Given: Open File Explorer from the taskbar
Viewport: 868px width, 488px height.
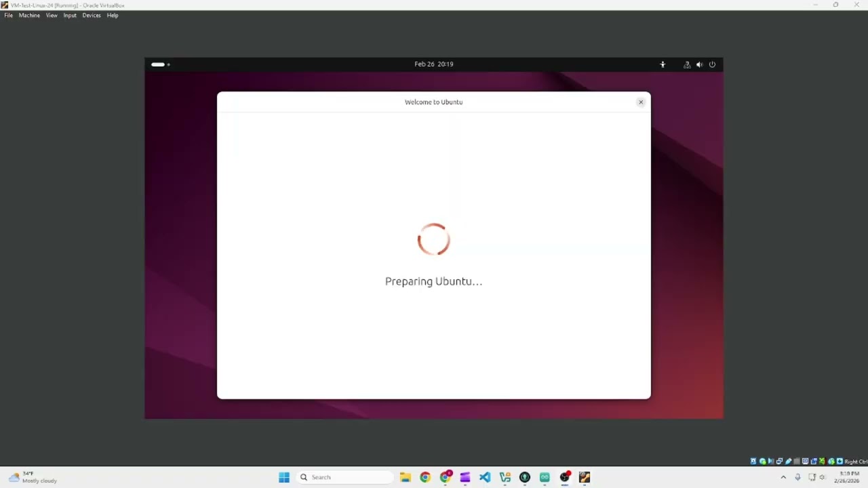Looking at the screenshot, I should pyautogui.click(x=406, y=477).
